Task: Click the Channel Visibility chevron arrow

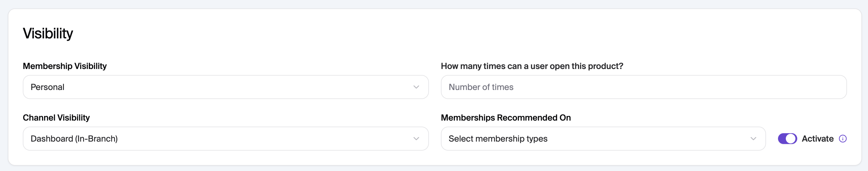Action: pos(416,139)
